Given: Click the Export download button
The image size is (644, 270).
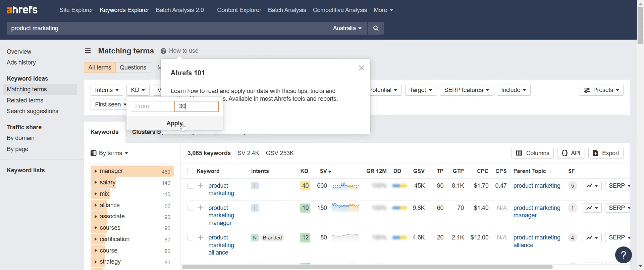Looking at the screenshot, I should pos(606,153).
